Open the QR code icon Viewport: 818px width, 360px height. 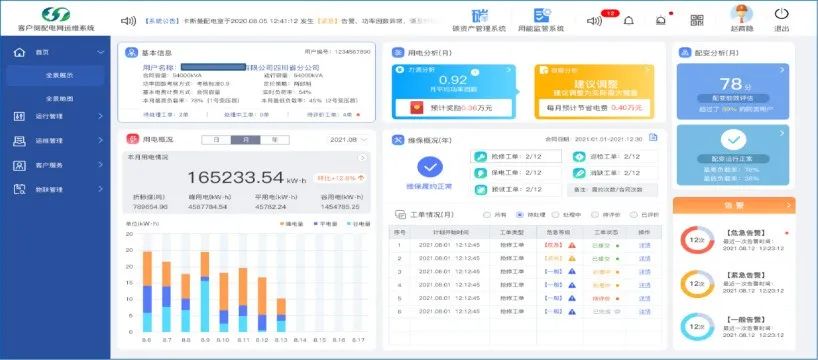tap(696, 20)
